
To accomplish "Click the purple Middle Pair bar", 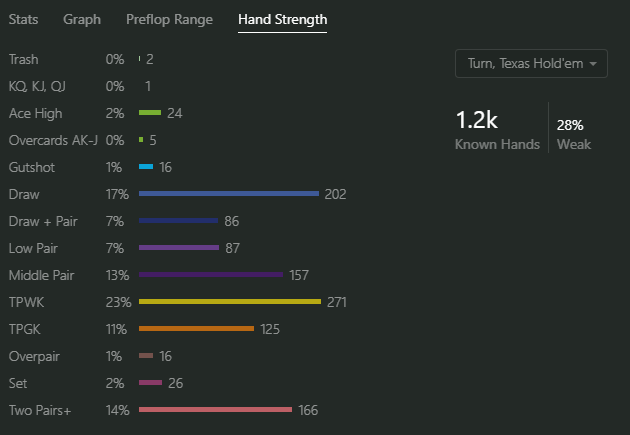I will (x=211, y=274).
